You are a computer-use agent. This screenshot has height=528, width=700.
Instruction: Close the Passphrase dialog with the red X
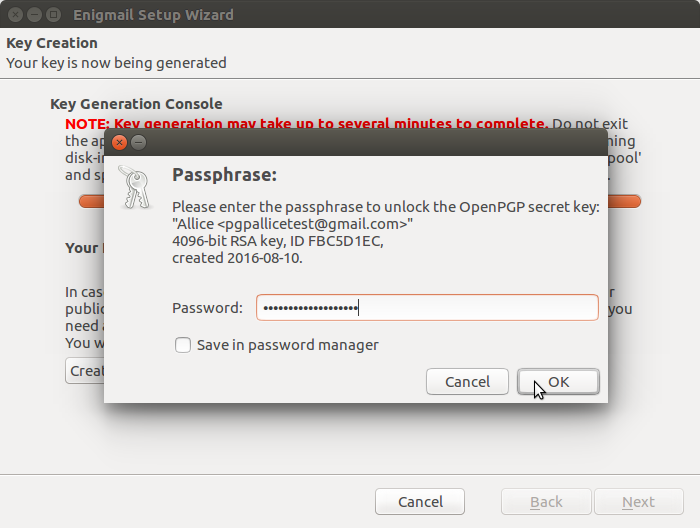[x=119, y=142]
